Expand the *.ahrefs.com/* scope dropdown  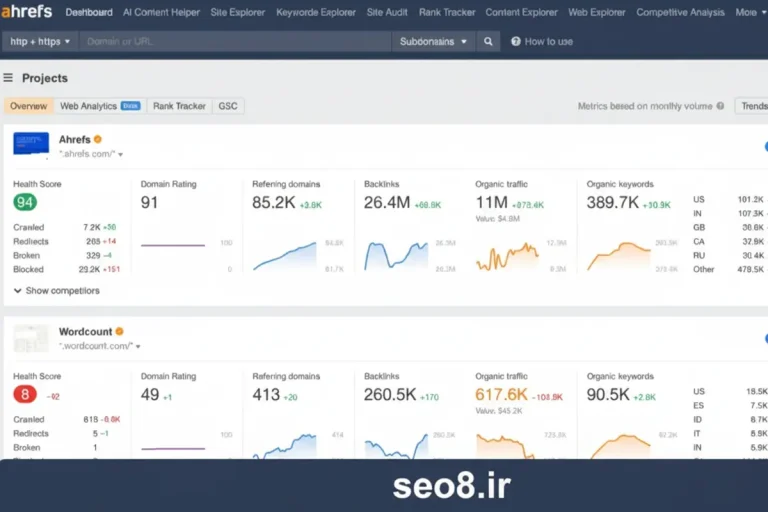91,154
